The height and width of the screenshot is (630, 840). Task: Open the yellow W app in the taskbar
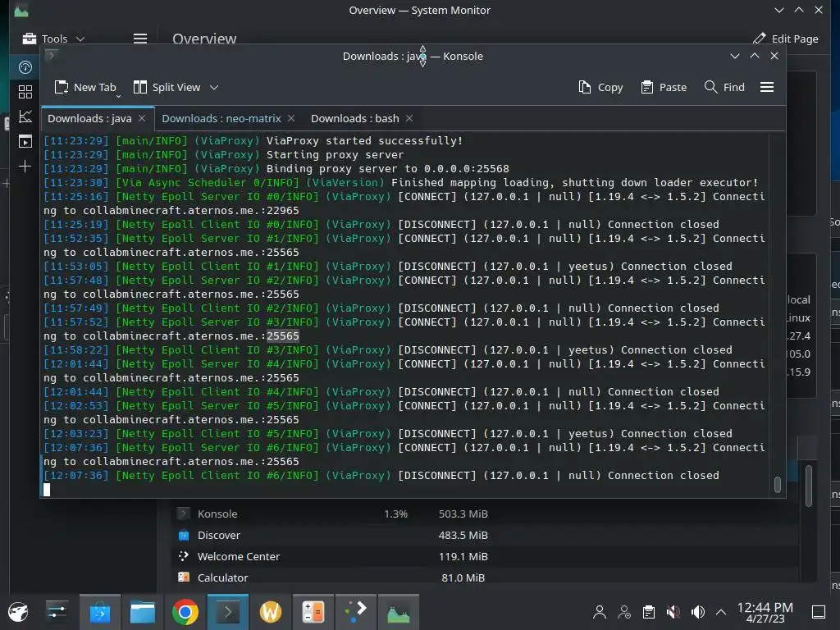click(x=271, y=612)
